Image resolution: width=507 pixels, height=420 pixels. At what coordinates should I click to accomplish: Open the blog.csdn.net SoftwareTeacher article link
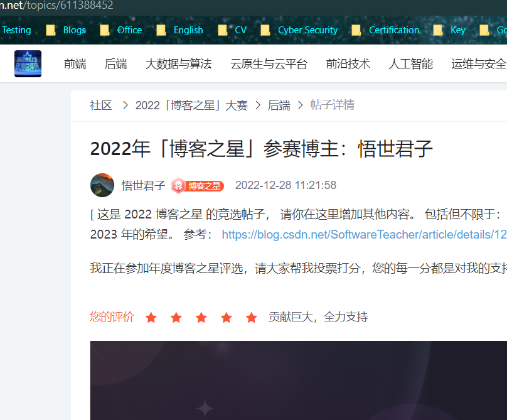[364, 234]
